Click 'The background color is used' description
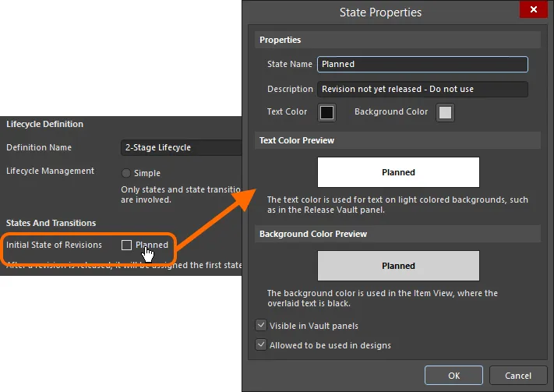The height and width of the screenshot is (392, 554). pyautogui.click(x=383, y=298)
